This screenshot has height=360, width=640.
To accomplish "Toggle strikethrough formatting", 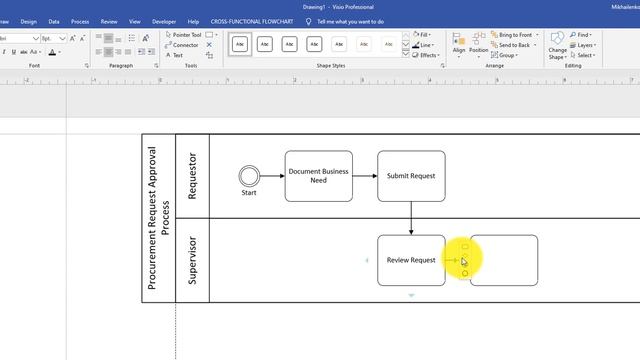I will [x=24, y=52].
